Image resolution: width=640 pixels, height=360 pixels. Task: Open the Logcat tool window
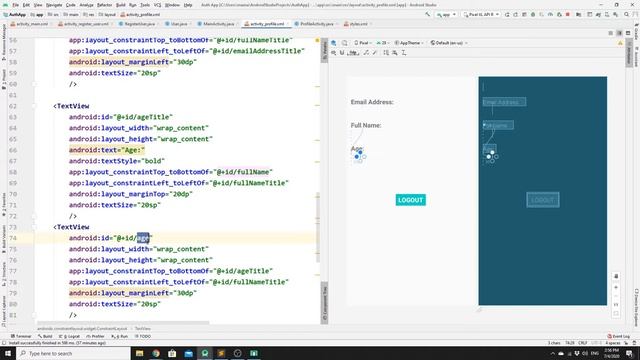[x=70, y=336]
